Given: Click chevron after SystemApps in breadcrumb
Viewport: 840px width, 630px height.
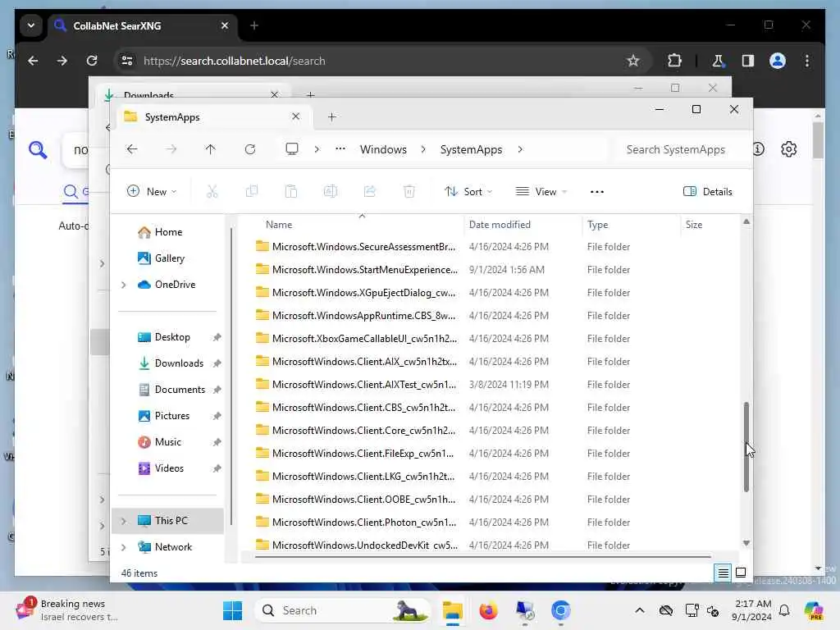Looking at the screenshot, I should pos(520,149).
